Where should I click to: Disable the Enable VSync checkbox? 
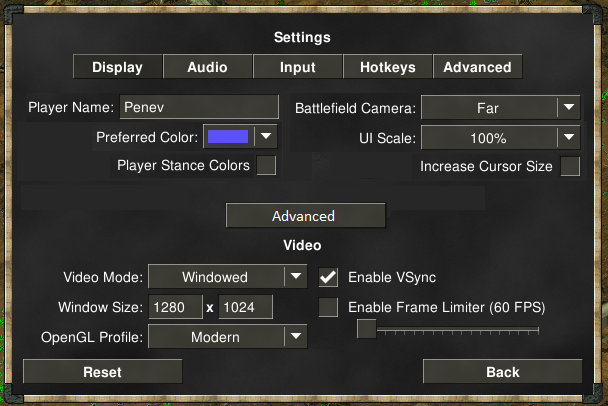pos(328,277)
